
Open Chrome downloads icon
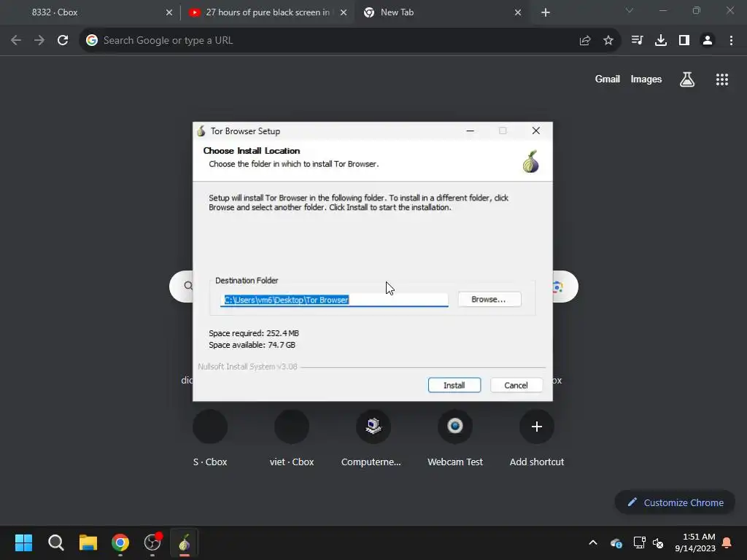tap(661, 41)
